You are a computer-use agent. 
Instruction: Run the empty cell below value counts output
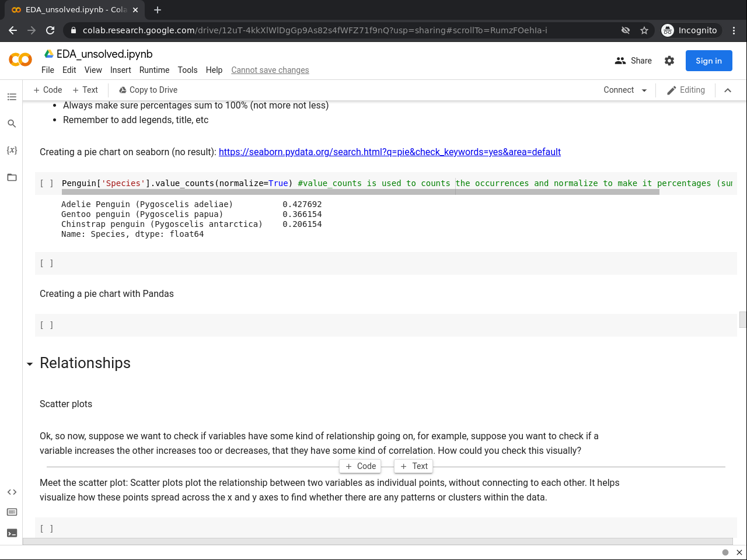coord(47,264)
